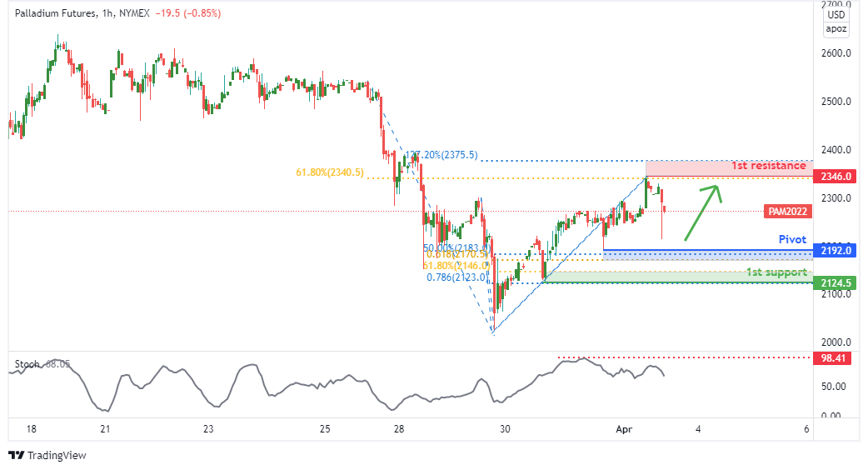Click the Pivot text label
Image resolution: width=868 pixels, height=470 pixels.
(792, 239)
